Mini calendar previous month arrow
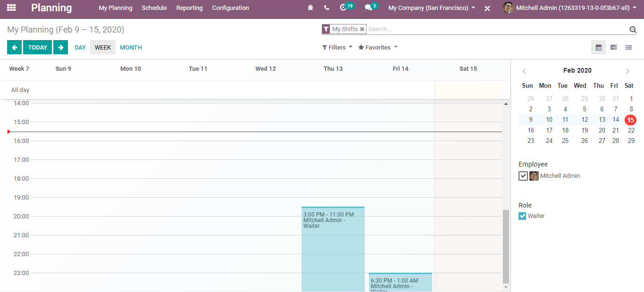 tap(524, 71)
